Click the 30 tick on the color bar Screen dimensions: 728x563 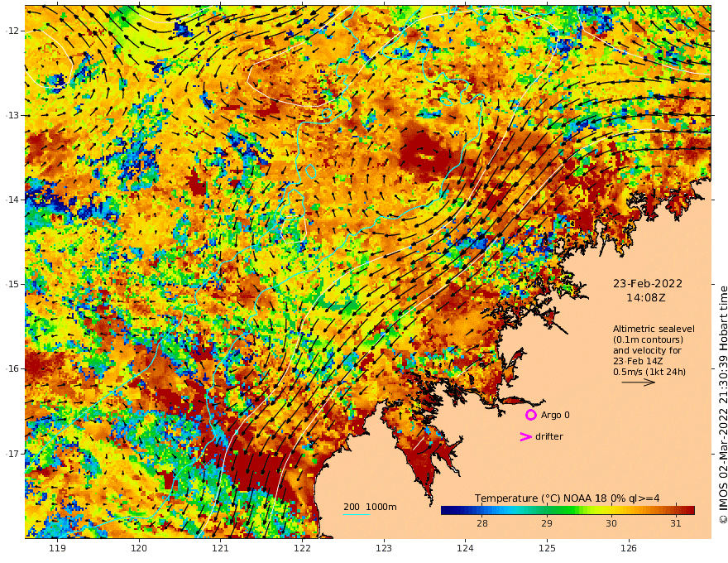click(x=611, y=523)
